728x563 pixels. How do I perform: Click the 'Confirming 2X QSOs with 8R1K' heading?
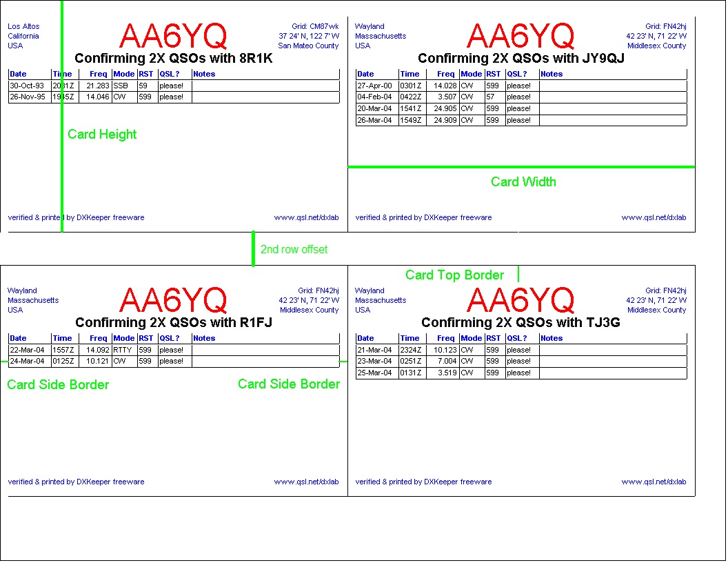click(174, 58)
